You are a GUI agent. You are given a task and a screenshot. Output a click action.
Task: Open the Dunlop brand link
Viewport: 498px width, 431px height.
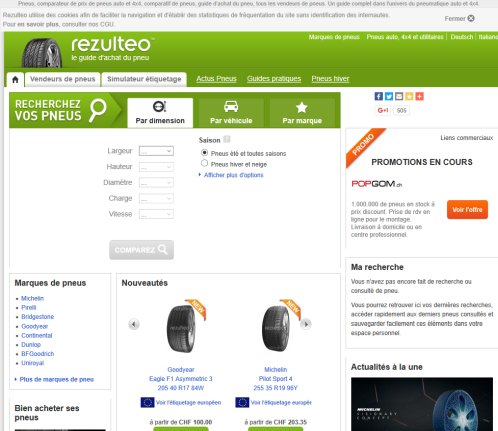(31, 345)
